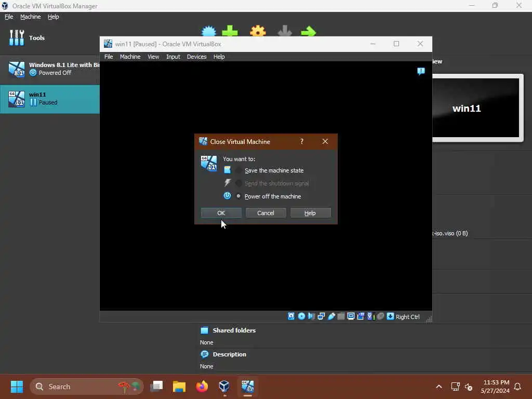Open Help menu in VirtualBox Manager
532x399 pixels.
pos(54,17)
